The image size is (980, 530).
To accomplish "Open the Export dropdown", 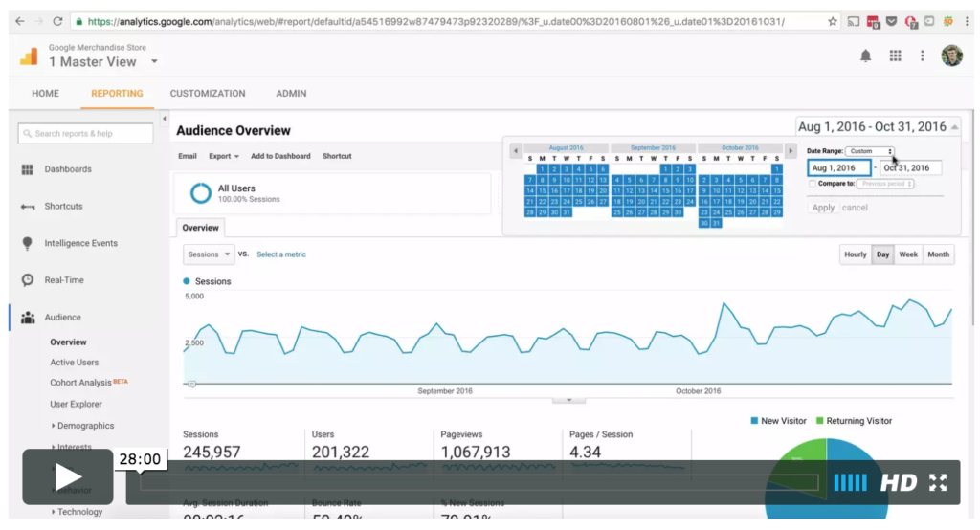I will point(223,156).
